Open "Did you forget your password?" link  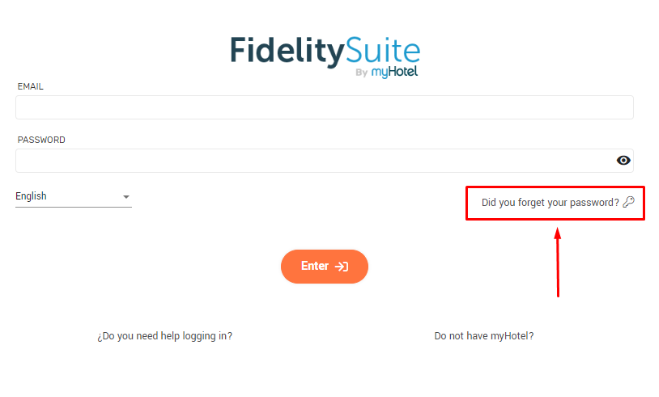(x=550, y=202)
